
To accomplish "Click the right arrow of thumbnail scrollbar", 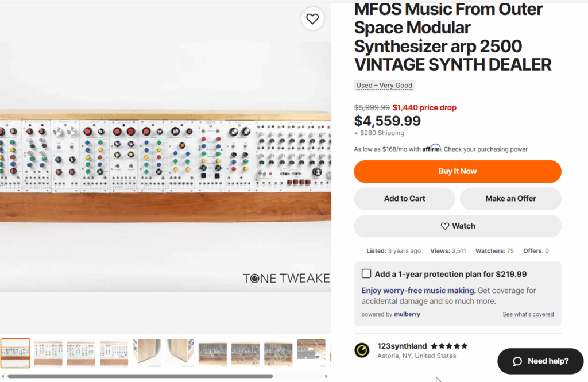I will click(326, 376).
